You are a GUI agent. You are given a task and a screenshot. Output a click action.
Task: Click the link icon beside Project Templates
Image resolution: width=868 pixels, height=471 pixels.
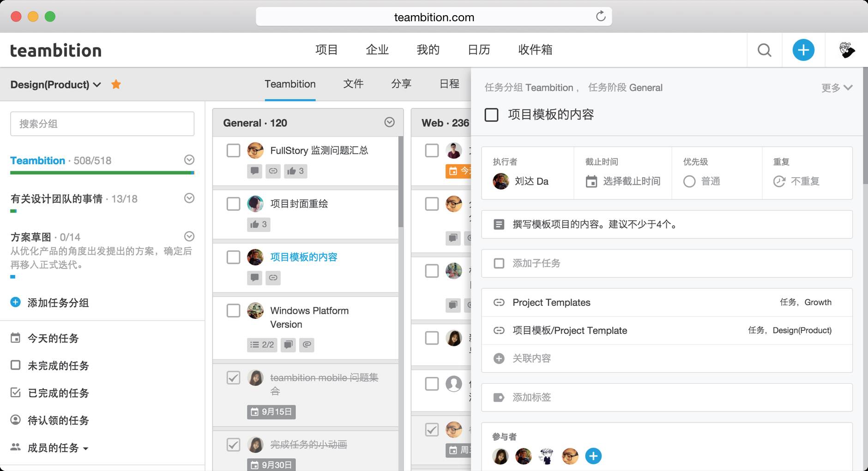(x=499, y=303)
